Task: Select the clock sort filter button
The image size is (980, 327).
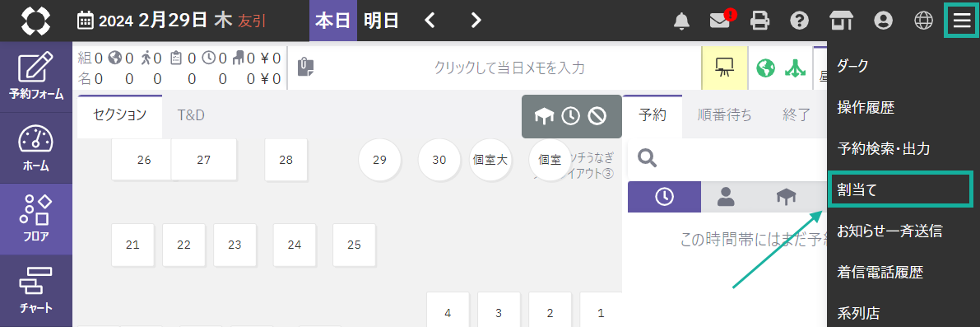Action: [664, 197]
